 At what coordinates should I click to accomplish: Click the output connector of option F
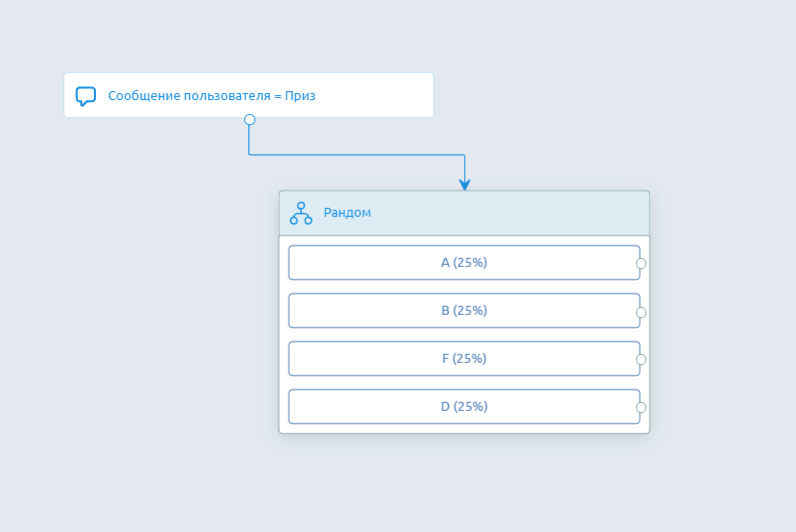(641, 359)
